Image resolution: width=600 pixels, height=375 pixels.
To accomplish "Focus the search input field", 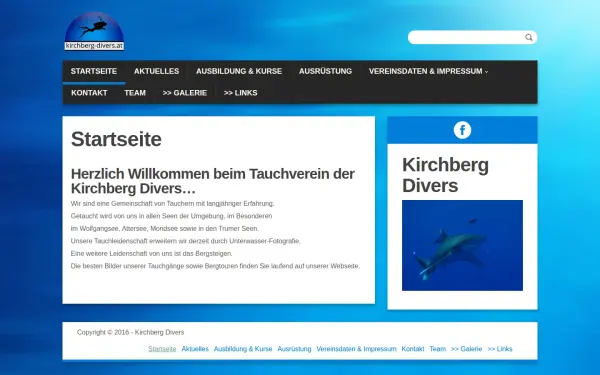I will click(472, 38).
